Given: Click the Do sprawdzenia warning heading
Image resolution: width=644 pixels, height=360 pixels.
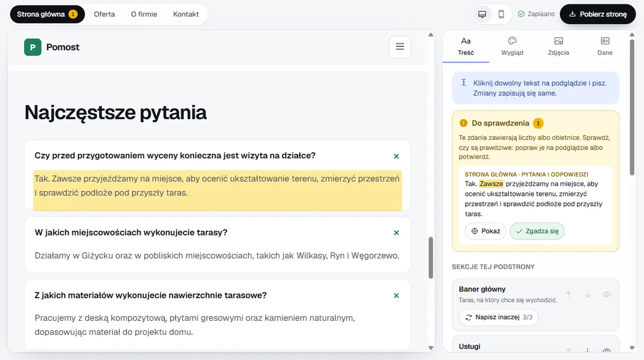Looking at the screenshot, I should (501, 123).
